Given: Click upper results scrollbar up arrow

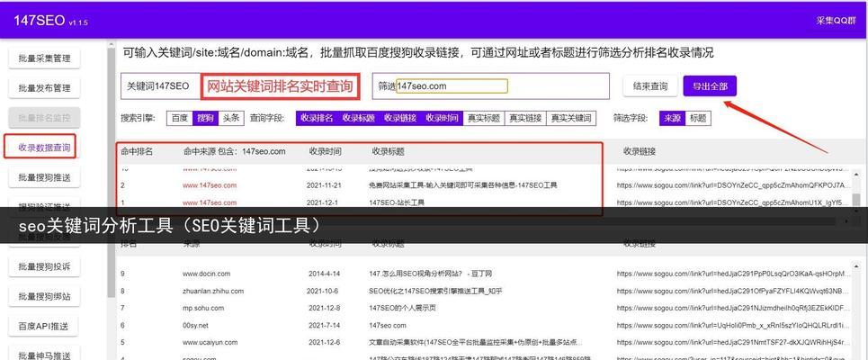Looking at the screenshot, I should 856,175.
